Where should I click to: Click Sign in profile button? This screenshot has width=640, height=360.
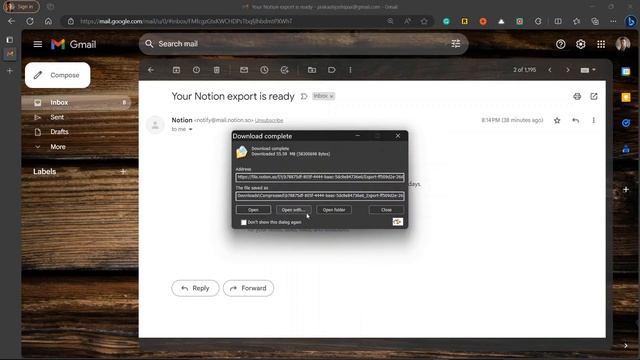point(21,7)
